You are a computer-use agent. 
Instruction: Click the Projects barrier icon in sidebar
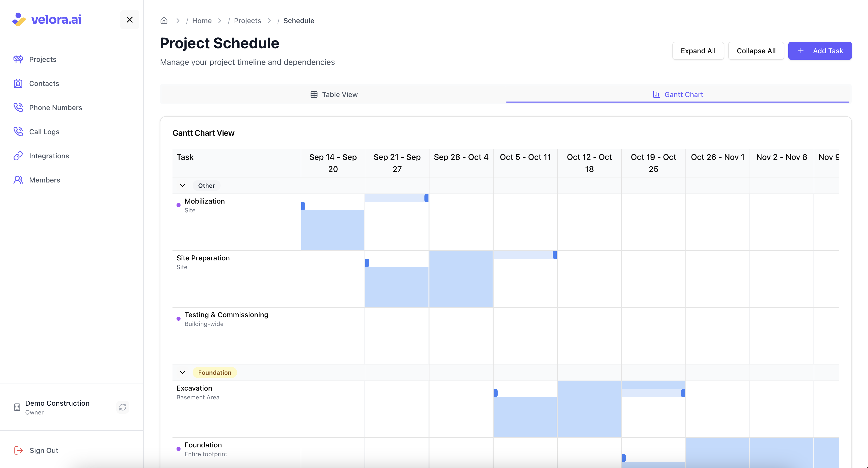[x=18, y=59]
